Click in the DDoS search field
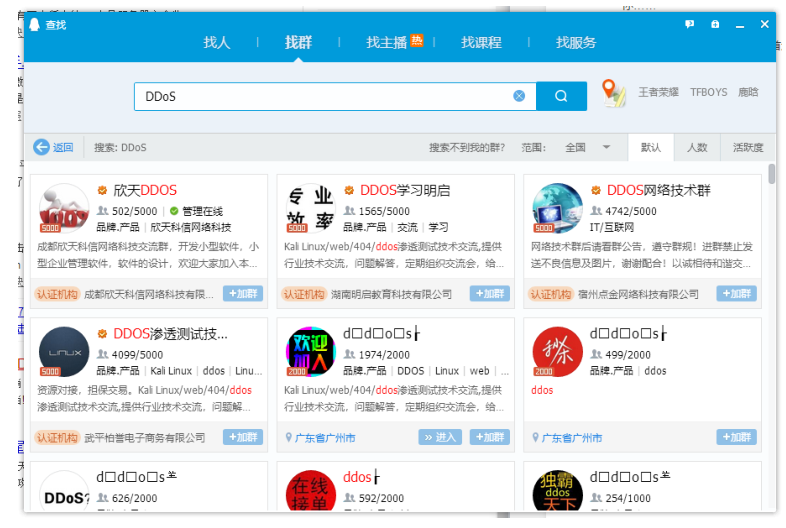Viewport: 786px width, 528px height. 320,96
